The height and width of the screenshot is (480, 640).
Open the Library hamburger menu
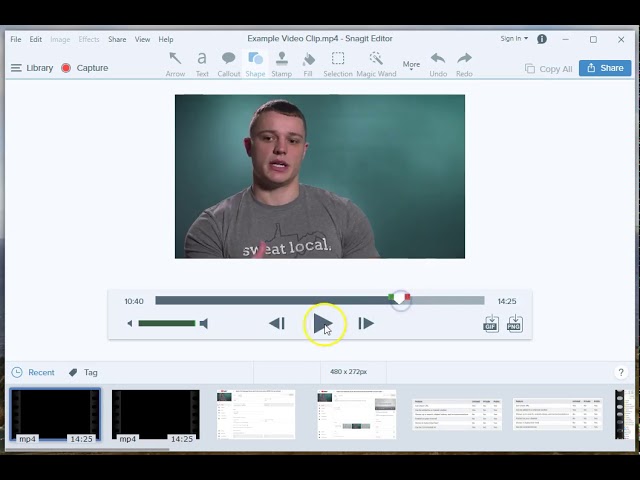16,68
